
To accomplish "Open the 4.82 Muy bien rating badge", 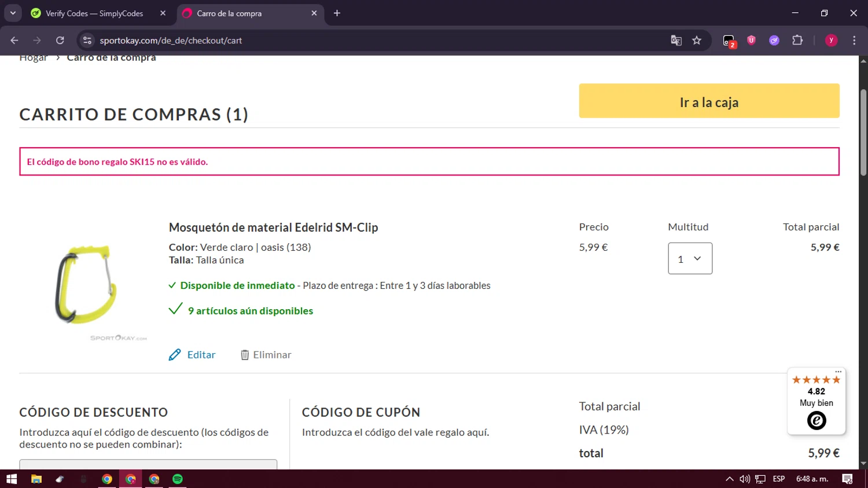I will coord(816,401).
